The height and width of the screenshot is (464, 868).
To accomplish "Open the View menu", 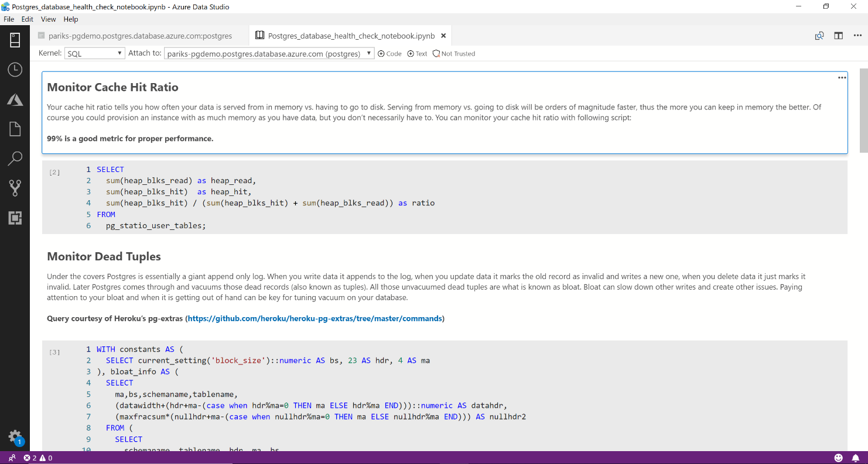I will [x=49, y=19].
